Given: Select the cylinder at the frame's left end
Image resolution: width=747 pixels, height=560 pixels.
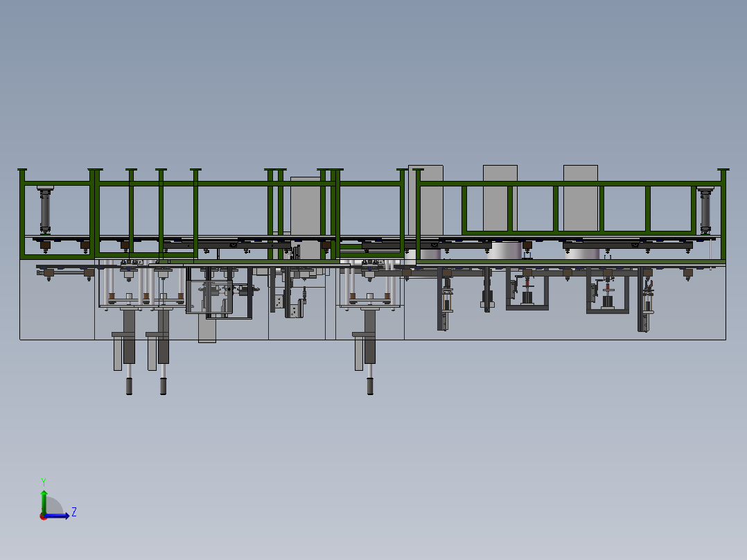Looking at the screenshot, I should pyautogui.click(x=45, y=210).
